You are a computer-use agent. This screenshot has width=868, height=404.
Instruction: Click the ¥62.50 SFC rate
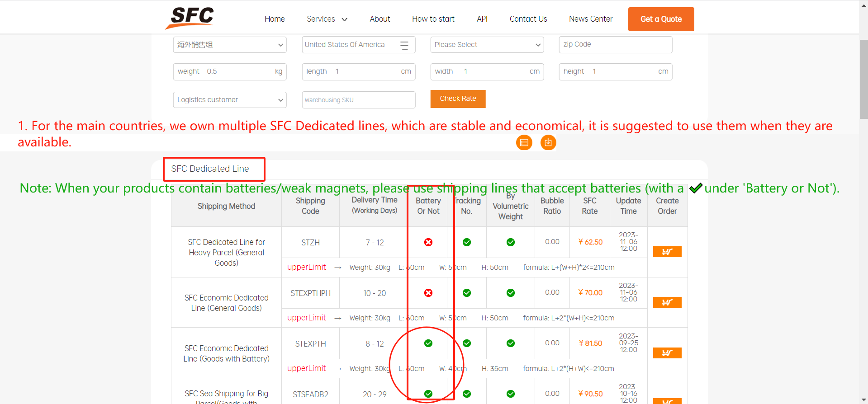coord(590,242)
